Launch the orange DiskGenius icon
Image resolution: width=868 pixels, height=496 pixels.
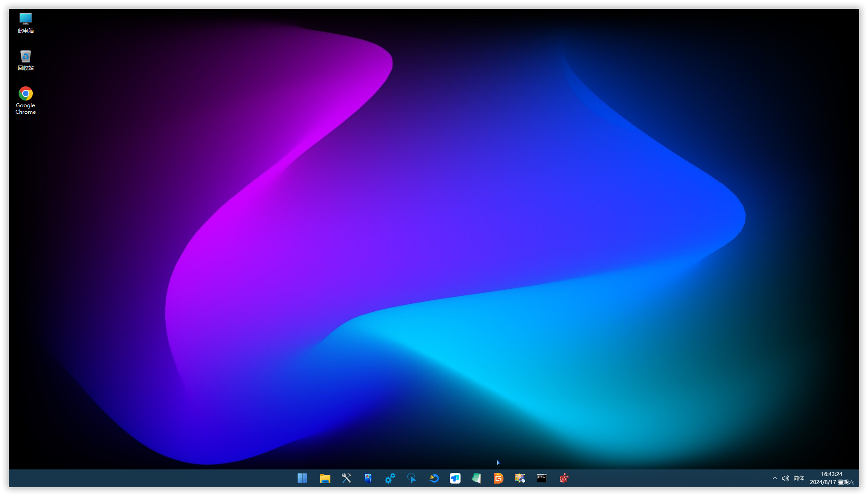[x=499, y=478]
